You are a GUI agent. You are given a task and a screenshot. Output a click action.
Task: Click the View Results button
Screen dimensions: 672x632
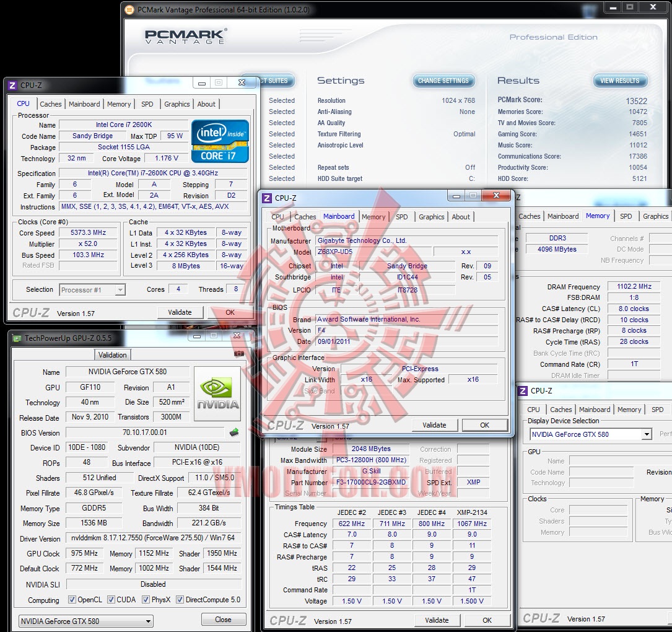pos(619,81)
